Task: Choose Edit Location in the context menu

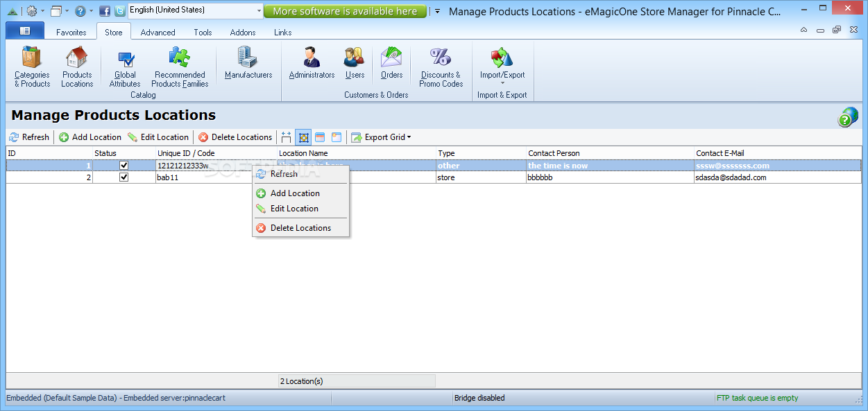Action: pyautogui.click(x=300, y=209)
